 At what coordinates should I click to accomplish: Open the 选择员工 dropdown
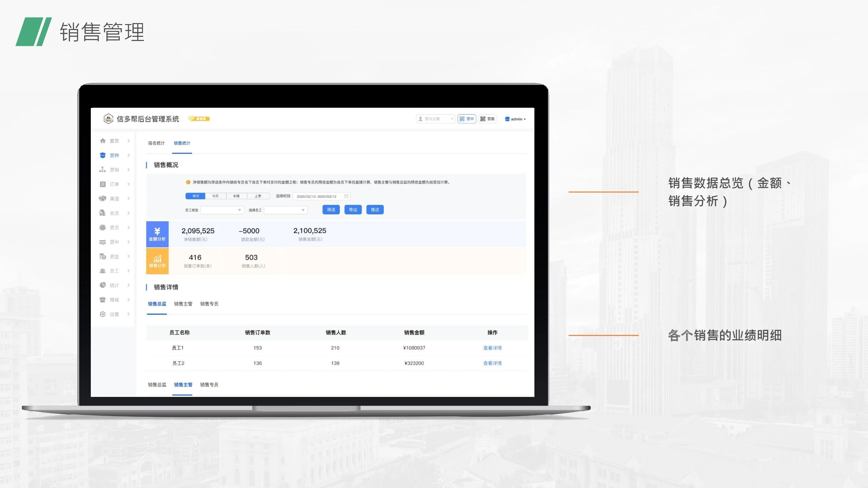pyautogui.click(x=285, y=210)
